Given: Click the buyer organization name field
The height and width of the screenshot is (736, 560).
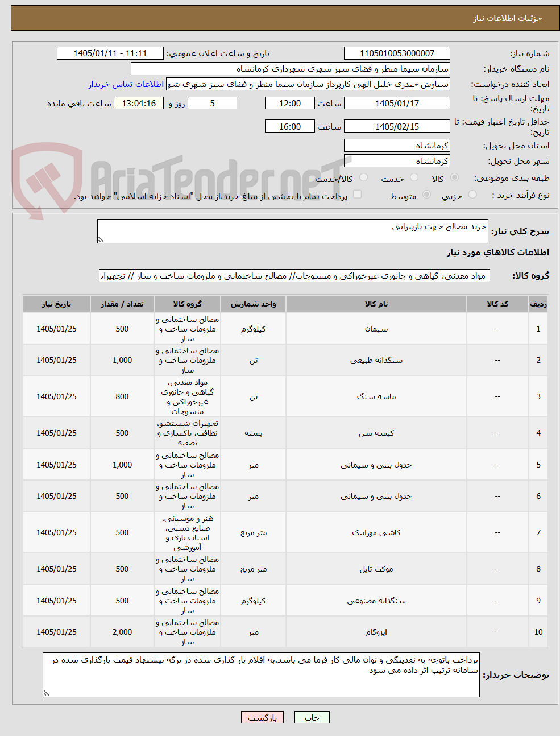Looking at the screenshot, I should coord(291,69).
